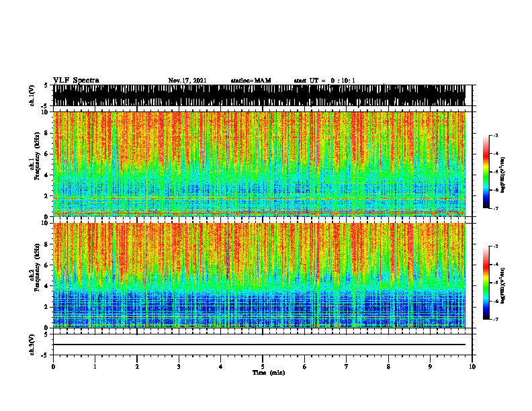The height and width of the screenshot is (411, 532).
Task: Click ch.2 frequency tick "8" kHz
Action: [47, 244]
